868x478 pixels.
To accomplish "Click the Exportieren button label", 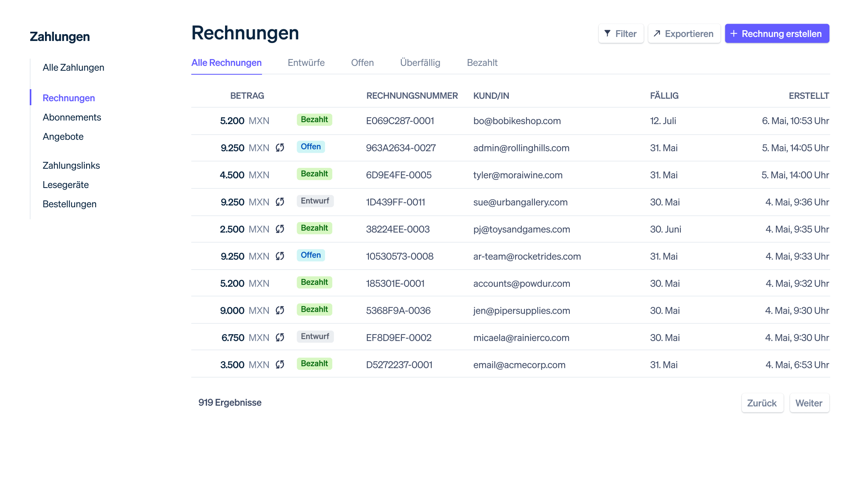I will pyautogui.click(x=689, y=34).
